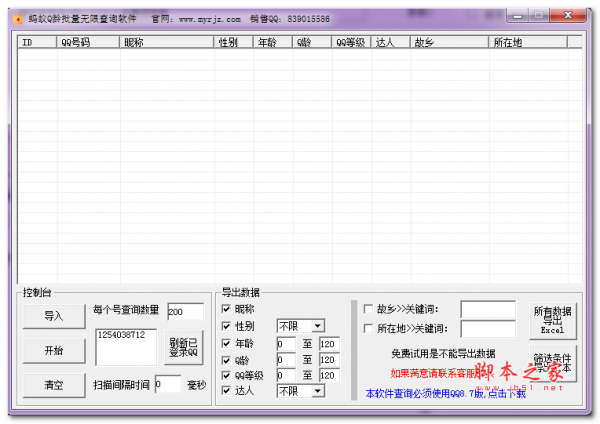
Task: Clear the list with the 清空 button
Action: (53, 384)
